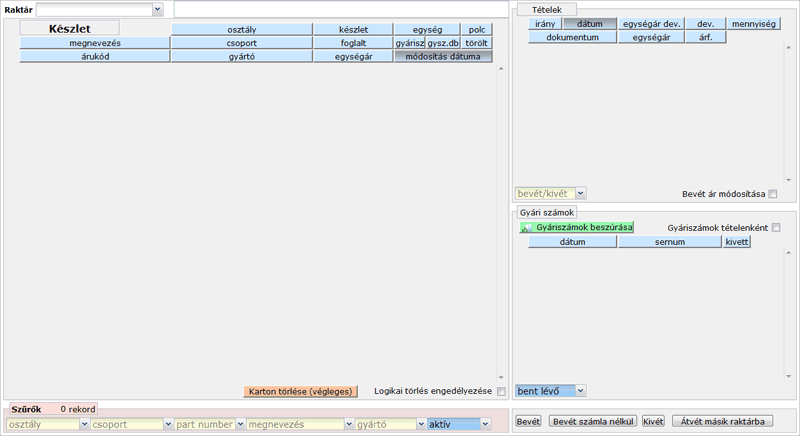The image size is (800, 436).
Task: Toggle Bevét ár módosítása checkbox
Action: click(773, 194)
